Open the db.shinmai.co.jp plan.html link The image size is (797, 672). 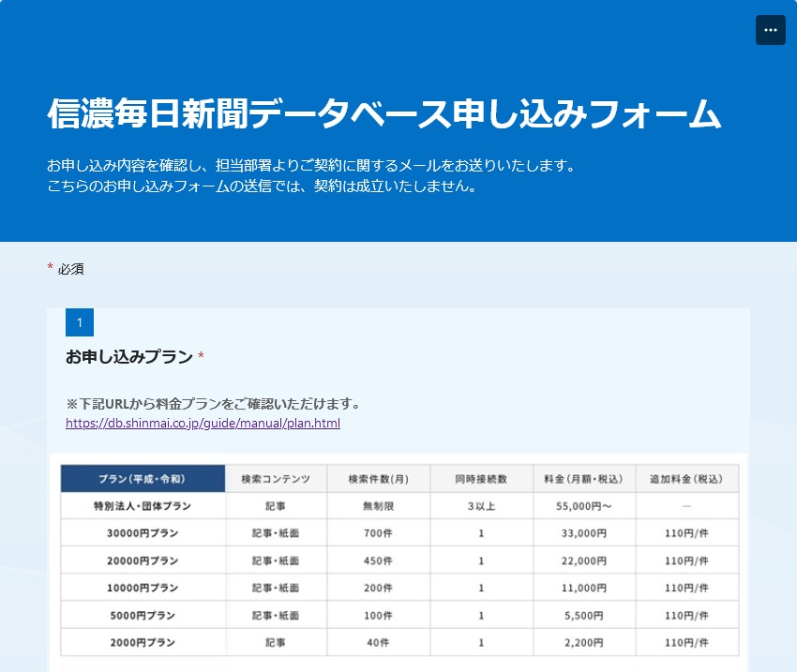coord(203,423)
